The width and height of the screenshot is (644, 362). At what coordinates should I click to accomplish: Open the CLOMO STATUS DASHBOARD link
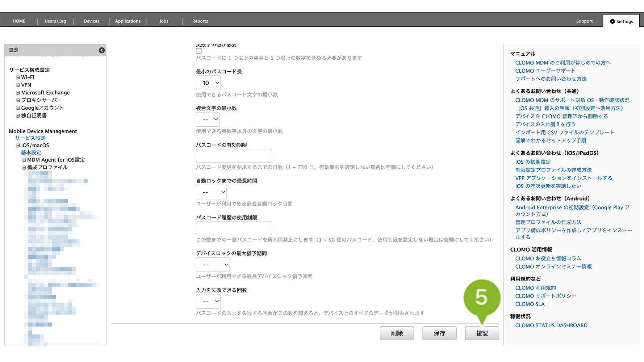coord(551,325)
